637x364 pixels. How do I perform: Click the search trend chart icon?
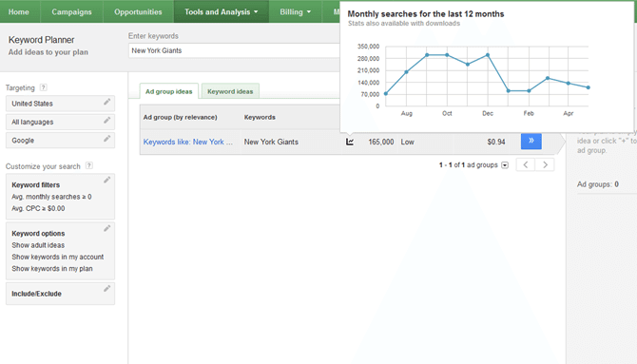[x=350, y=142]
